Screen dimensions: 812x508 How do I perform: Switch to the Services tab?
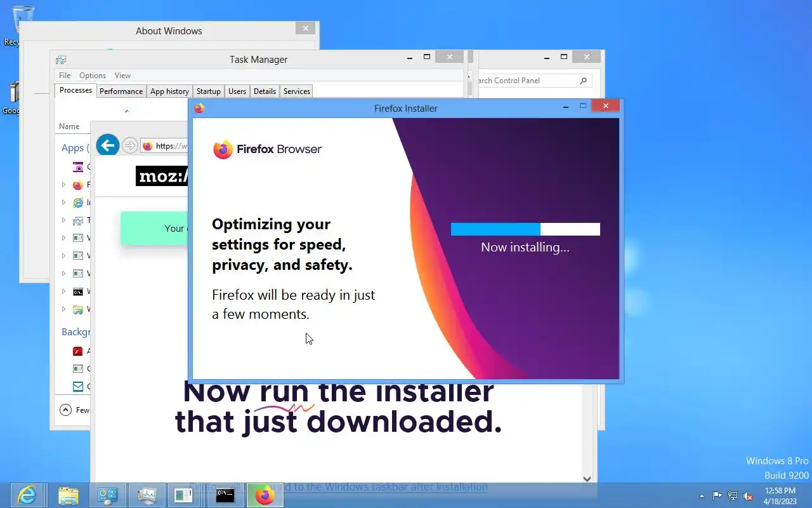point(297,91)
